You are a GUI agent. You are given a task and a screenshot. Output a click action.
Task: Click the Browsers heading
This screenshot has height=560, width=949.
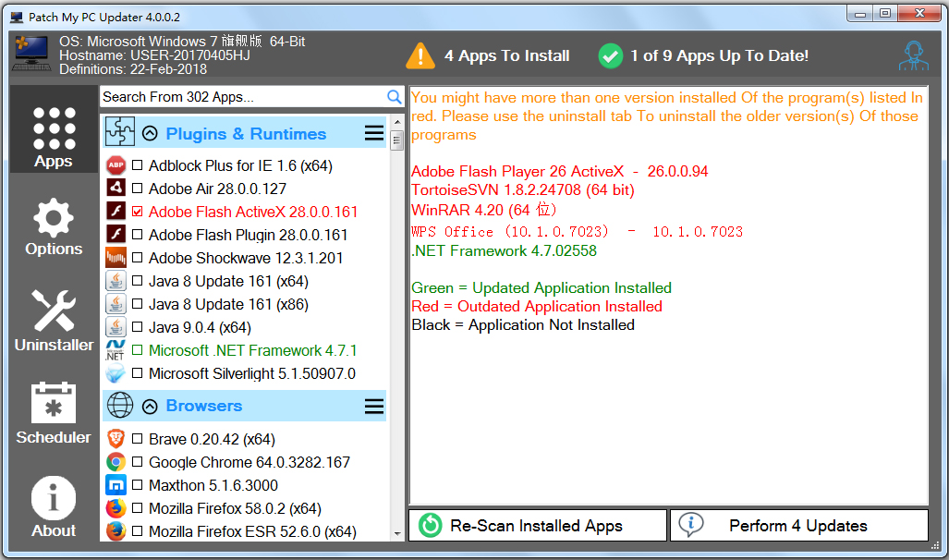pyautogui.click(x=204, y=406)
